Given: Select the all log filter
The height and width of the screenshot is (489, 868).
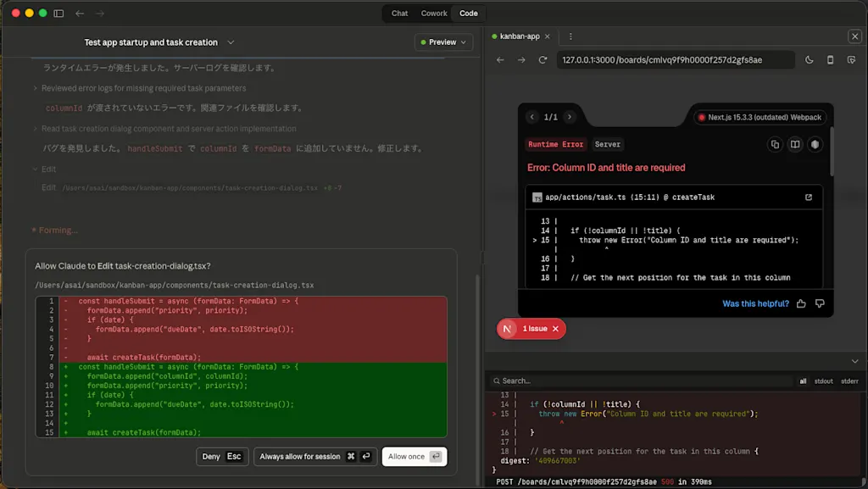Looking at the screenshot, I should click(x=803, y=381).
